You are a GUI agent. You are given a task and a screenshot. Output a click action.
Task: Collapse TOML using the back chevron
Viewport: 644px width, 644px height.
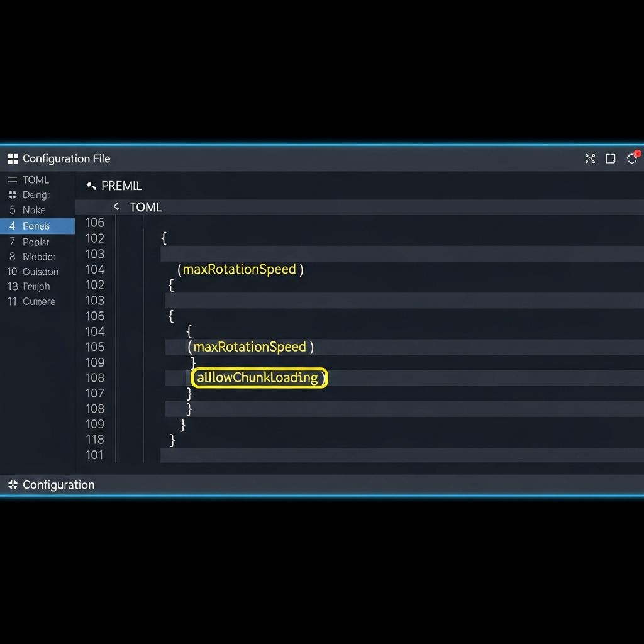pyautogui.click(x=116, y=206)
